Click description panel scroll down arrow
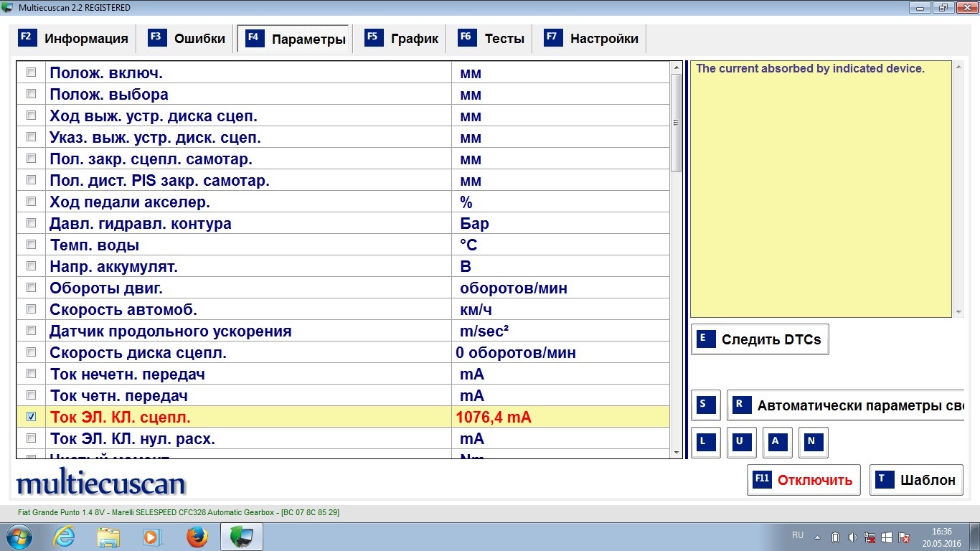The image size is (980, 551). pyautogui.click(x=959, y=312)
